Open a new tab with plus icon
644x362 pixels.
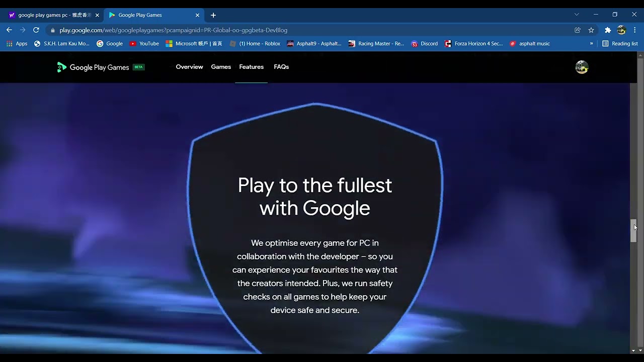[x=213, y=15]
